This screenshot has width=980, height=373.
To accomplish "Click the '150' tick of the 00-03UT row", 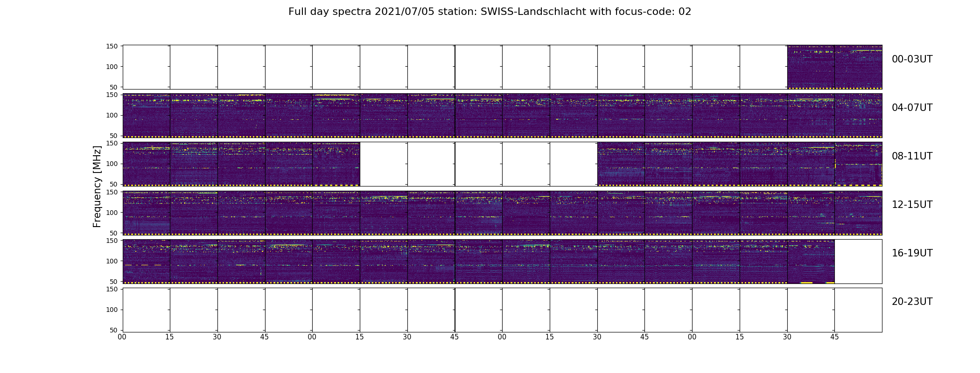I will click(112, 46).
